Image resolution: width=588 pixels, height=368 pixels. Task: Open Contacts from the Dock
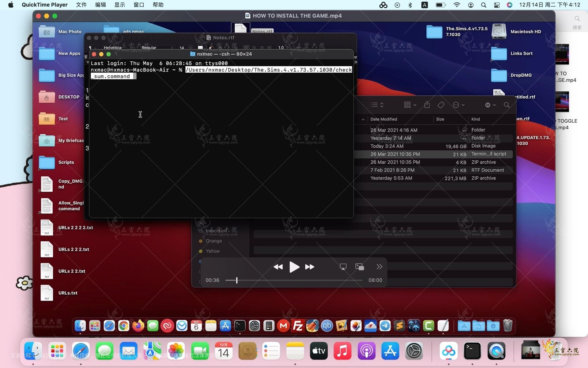[x=247, y=351]
